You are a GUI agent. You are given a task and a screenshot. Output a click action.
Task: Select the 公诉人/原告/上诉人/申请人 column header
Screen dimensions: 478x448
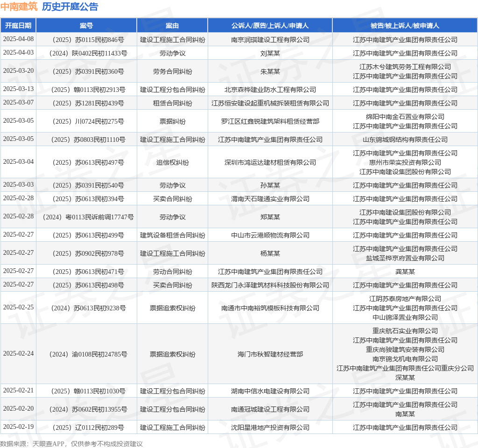[x=270, y=26]
